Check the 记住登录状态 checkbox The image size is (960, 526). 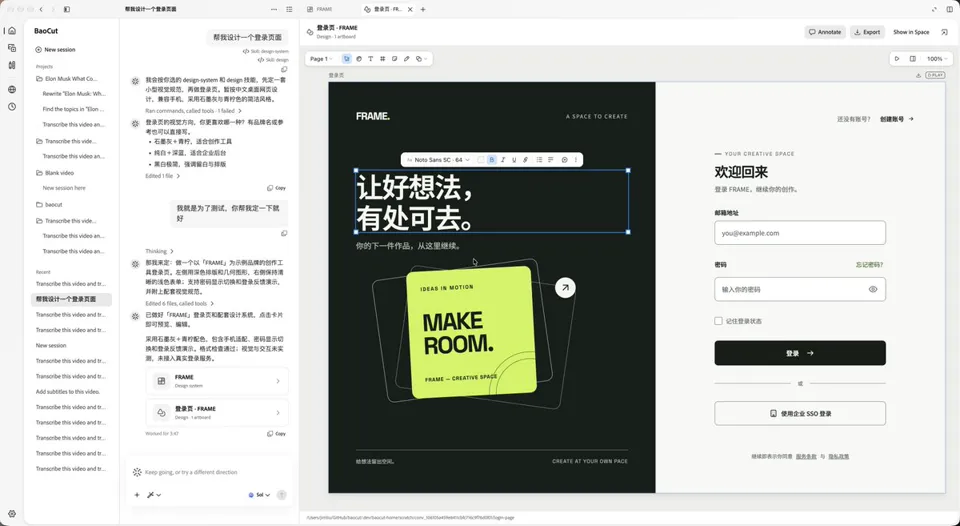click(718, 321)
